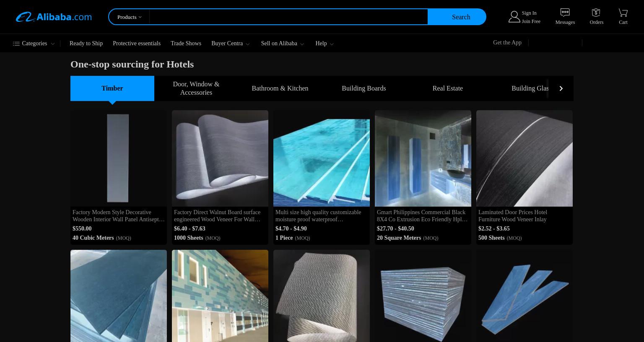Switch to the Real Estate tab

448,88
